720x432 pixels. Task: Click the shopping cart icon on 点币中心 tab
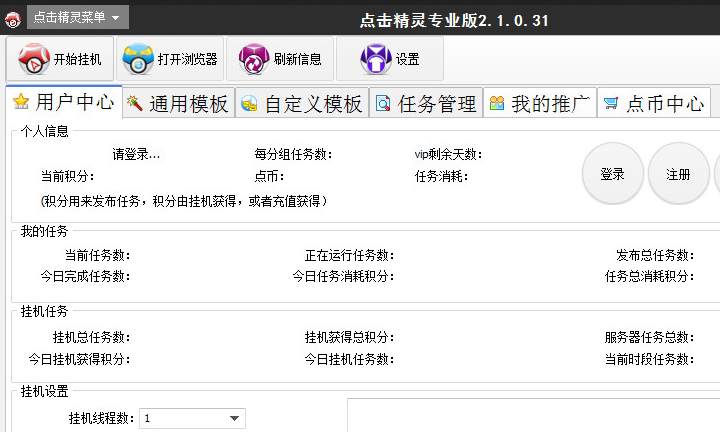611,103
